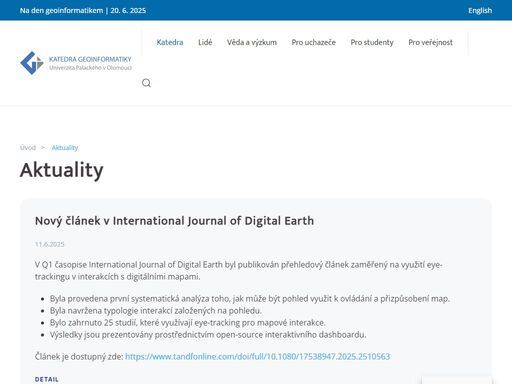Click the Aktuality page heading
Image resolution: width=512 pixels, height=384 pixels.
click(x=62, y=170)
